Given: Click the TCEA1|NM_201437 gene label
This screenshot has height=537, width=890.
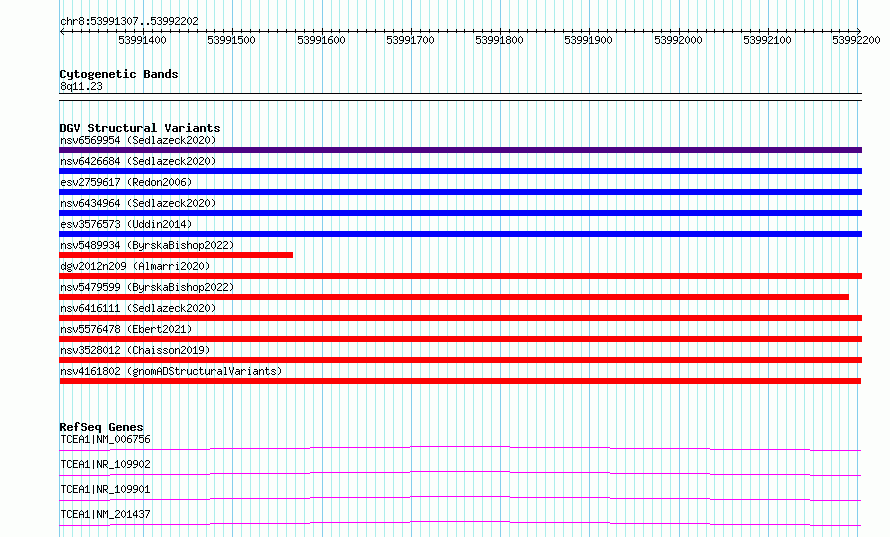Looking at the screenshot, I should tap(105, 514).
